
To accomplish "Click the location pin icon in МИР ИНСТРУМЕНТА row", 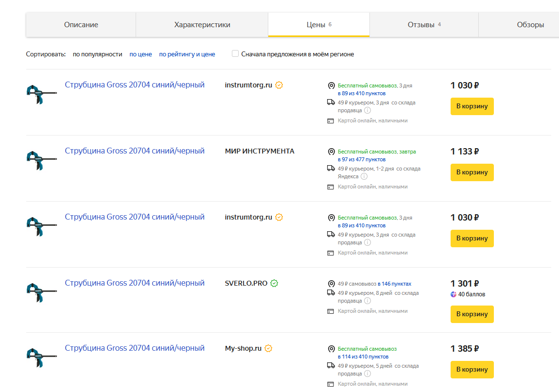I will click(x=332, y=152).
